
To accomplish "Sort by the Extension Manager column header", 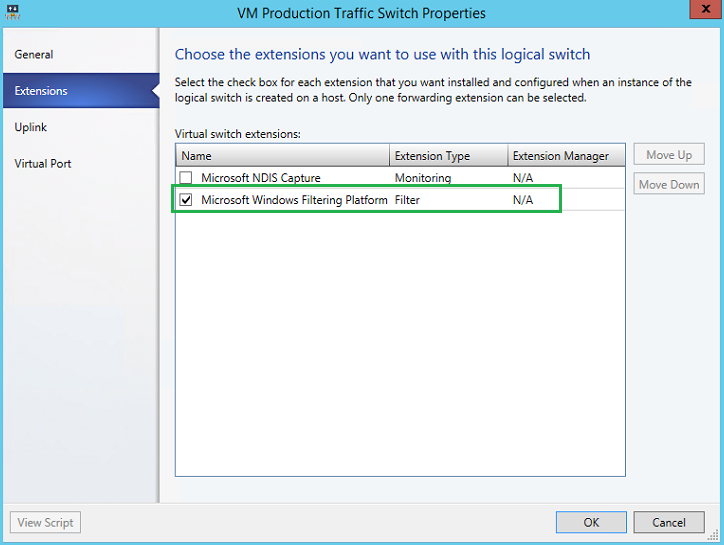I will coord(567,156).
